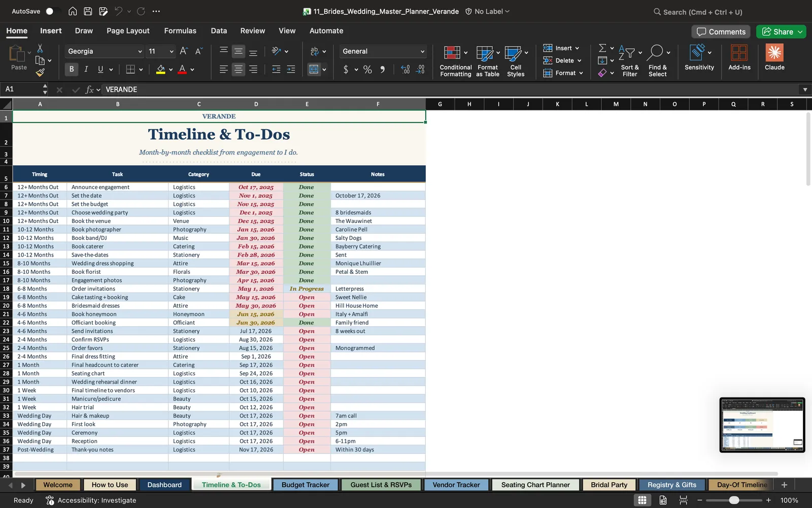
Task: Switch to Page Layout view icon
Action: click(663, 500)
